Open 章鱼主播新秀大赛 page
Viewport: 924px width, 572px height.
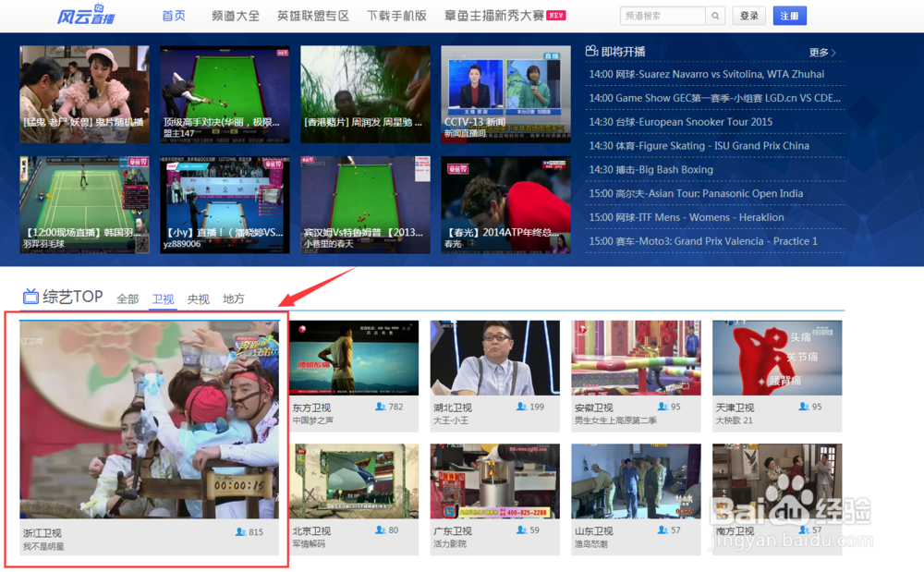tap(493, 16)
